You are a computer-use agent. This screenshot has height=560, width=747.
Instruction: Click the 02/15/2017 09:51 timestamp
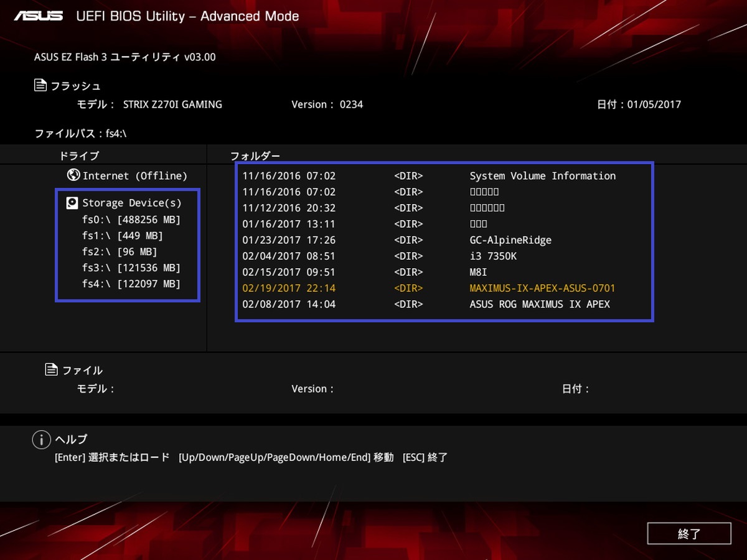pyautogui.click(x=289, y=273)
